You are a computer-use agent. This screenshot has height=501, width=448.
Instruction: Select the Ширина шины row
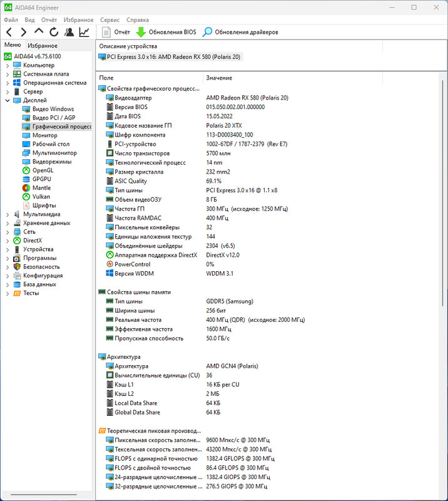pyautogui.click(x=166, y=311)
